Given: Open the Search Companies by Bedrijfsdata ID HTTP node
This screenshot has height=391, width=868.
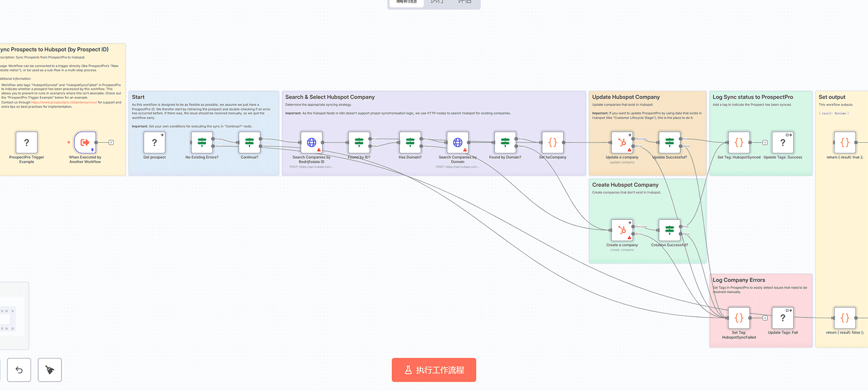Looking at the screenshot, I should coord(312,142).
